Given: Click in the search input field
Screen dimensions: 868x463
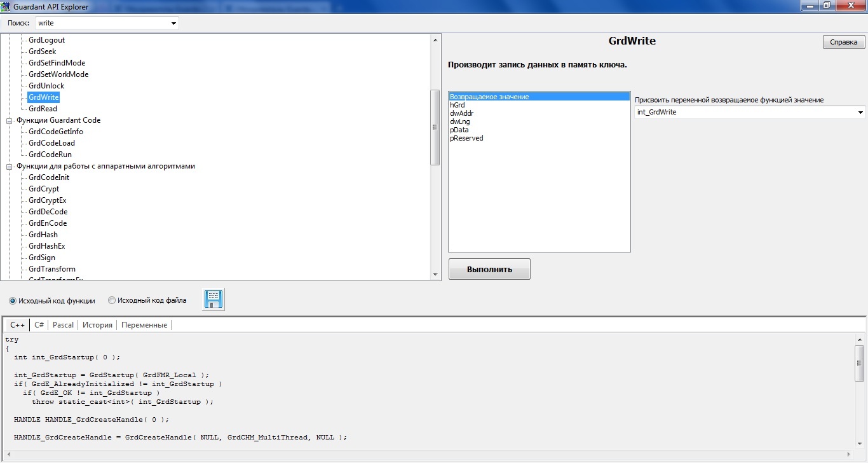Looking at the screenshot, I should 102,24.
